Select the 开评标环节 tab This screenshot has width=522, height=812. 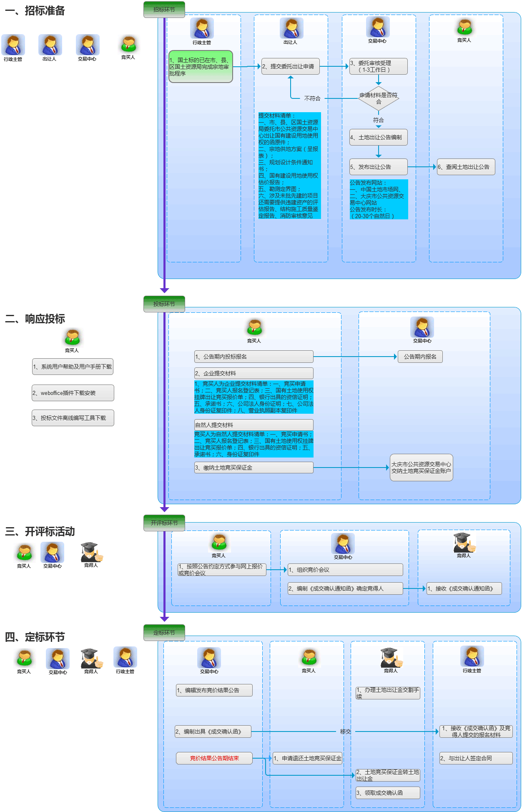tap(164, 523)
